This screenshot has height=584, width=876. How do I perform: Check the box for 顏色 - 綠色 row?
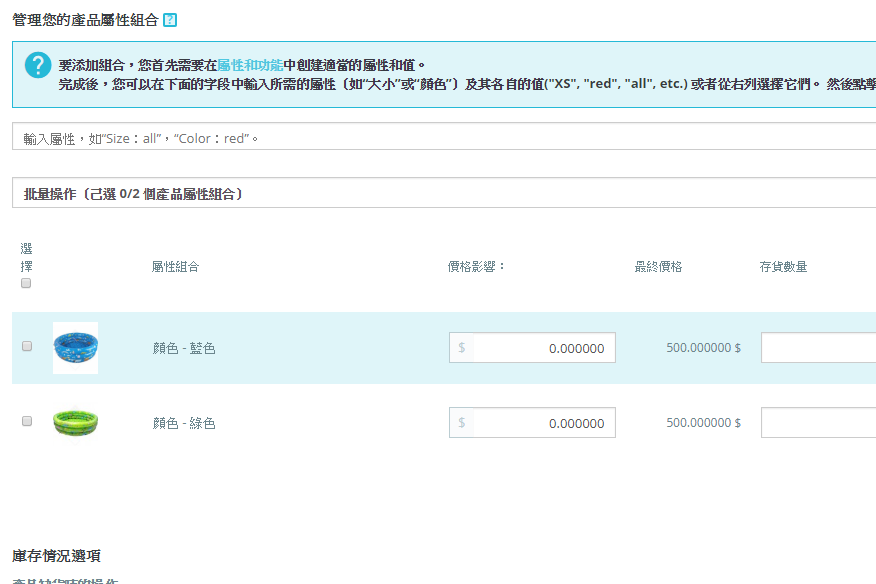coord(27,421)
